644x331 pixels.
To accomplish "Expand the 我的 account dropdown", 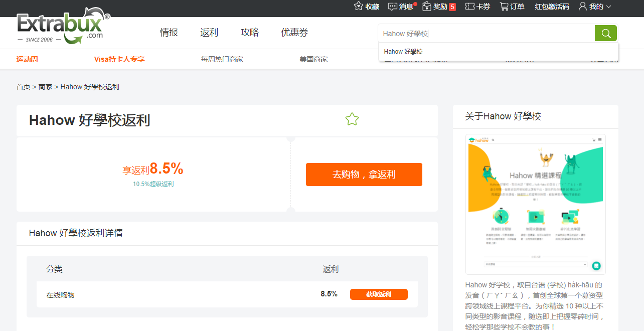I will point(595,7).
